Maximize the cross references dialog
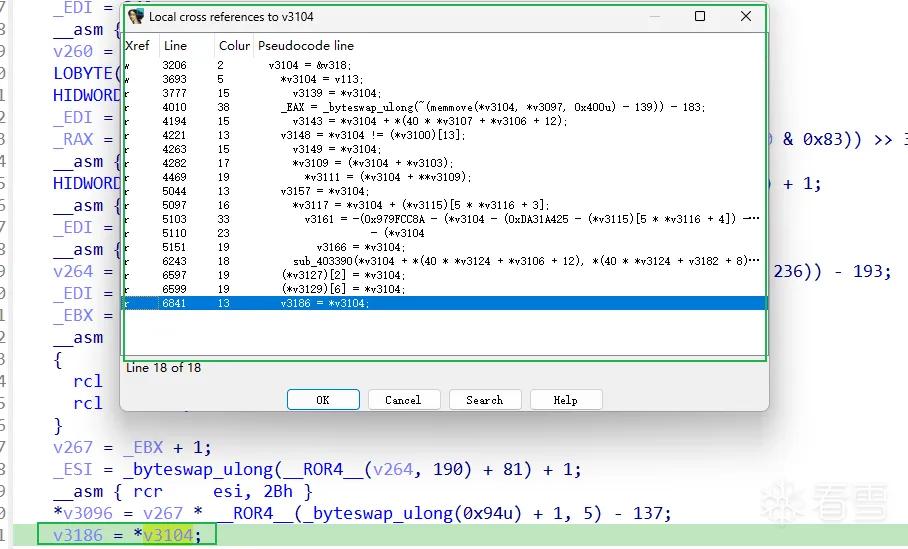This screenshot has height=549, width=908. pyautogui.click(x=700, y=16)
